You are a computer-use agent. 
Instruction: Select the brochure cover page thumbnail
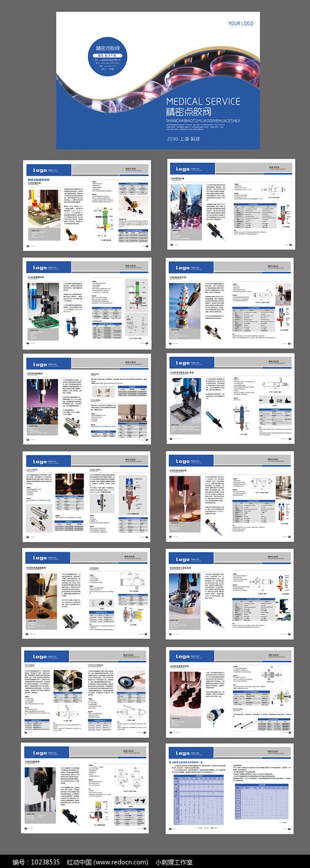tap(158, 80)
